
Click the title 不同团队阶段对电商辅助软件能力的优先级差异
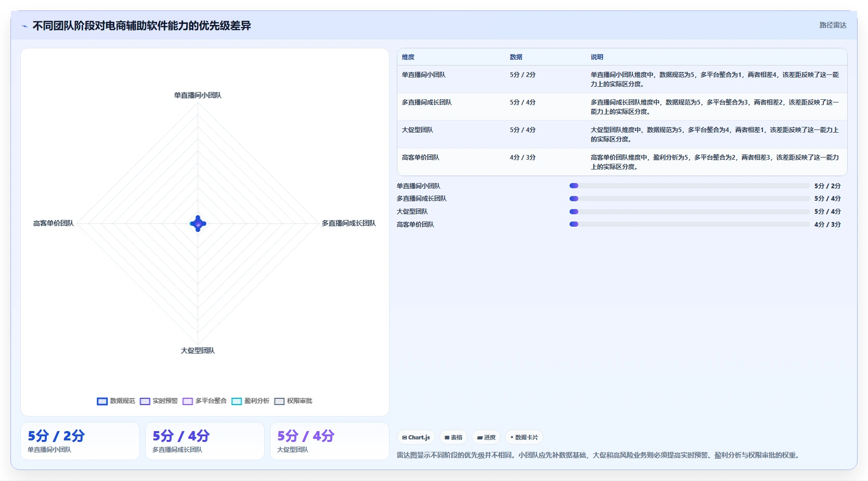(x=141, y=26)
